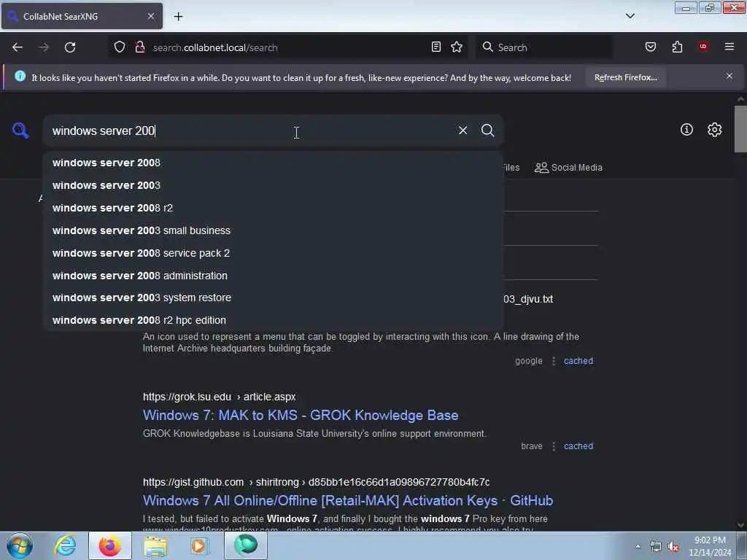The height and width of the screenshot is (560, 747).
Task: Open Windows Media Player on taskbar
Action: click(x=199, y=545)
